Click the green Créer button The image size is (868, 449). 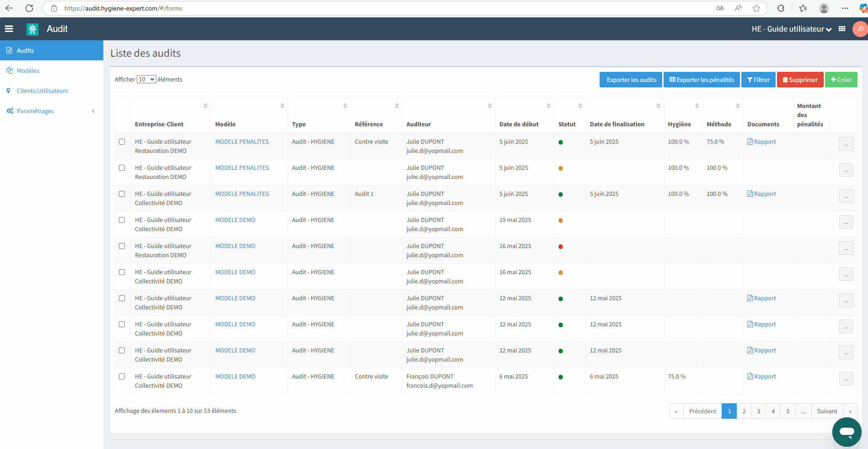(x=841, y=80)
